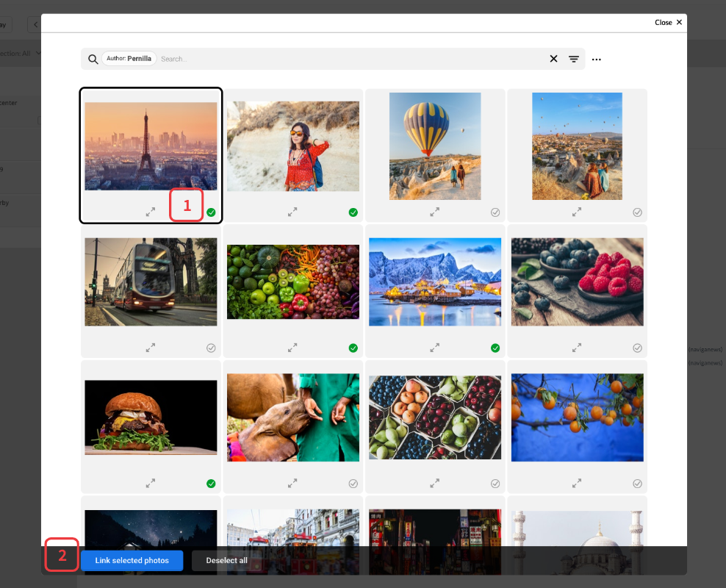
Task: Select the Cappadocia landscape photo checkmark
Action: pyautogui.click(x=637, y=212)
